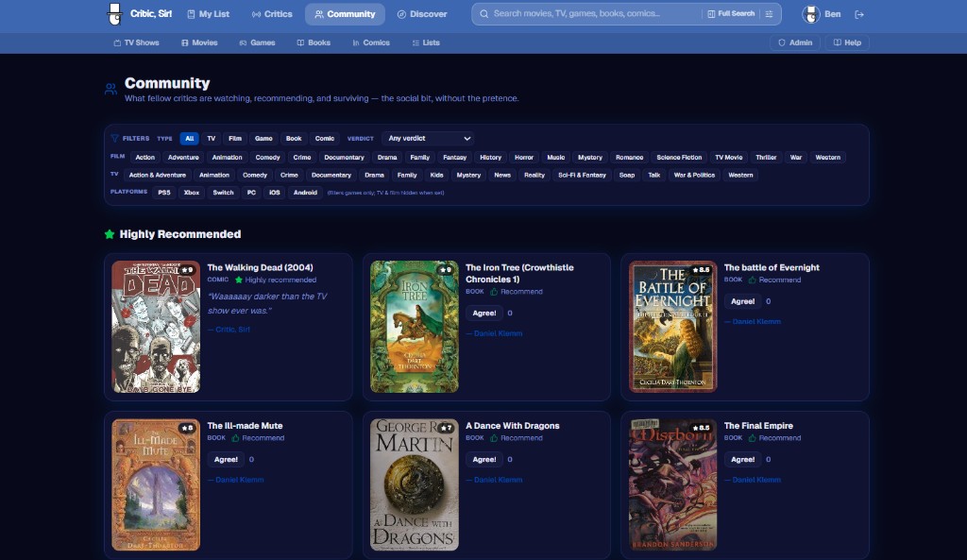
Task: Toggle the PS5 platform filter
Action: [164, 193]
